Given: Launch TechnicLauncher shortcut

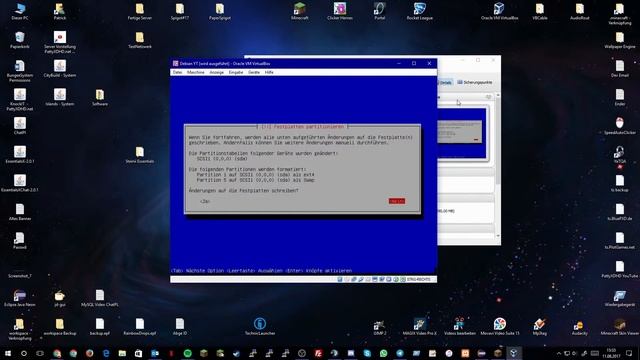Looking at the screenshot, I should tap(260, 327).
